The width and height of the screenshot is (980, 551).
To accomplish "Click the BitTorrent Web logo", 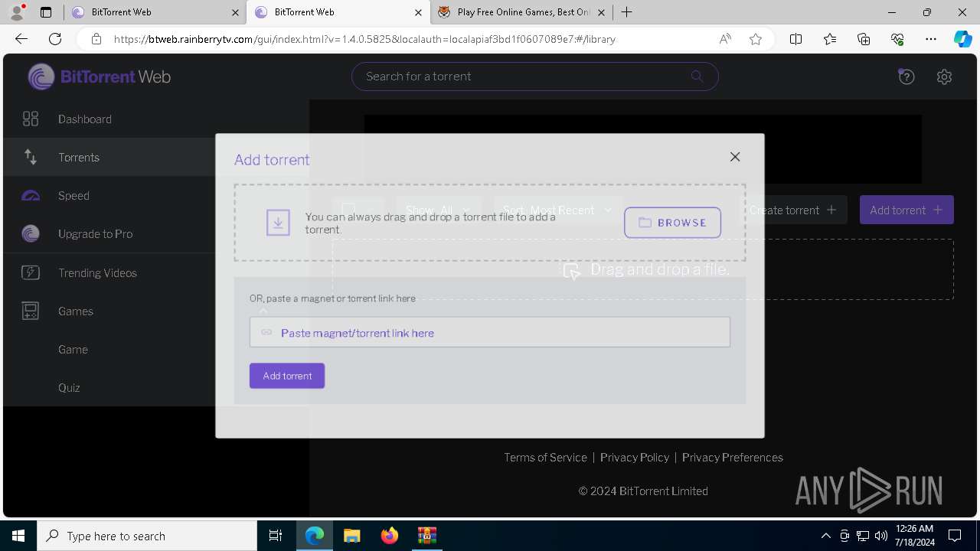I will 100,77.
